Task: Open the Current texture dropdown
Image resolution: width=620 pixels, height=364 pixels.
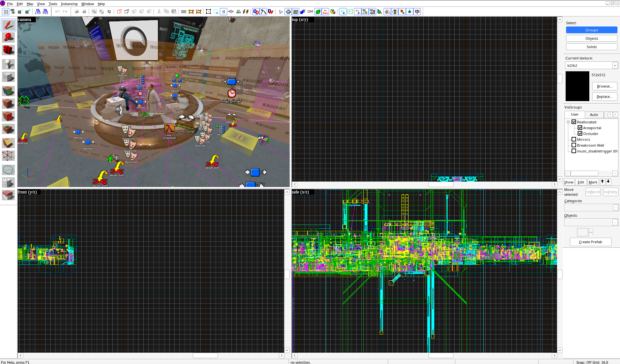Action: (615, 65)
